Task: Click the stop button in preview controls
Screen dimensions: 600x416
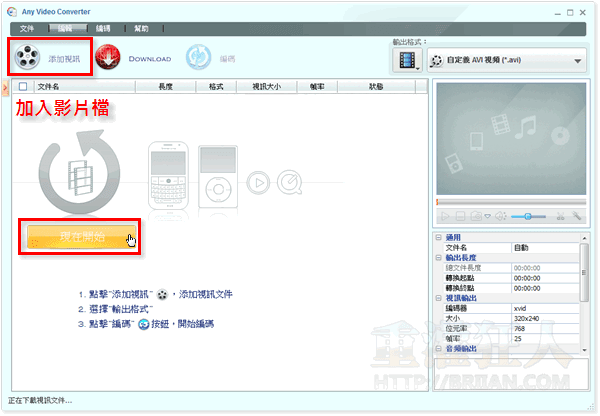Action: click(460, 217)
